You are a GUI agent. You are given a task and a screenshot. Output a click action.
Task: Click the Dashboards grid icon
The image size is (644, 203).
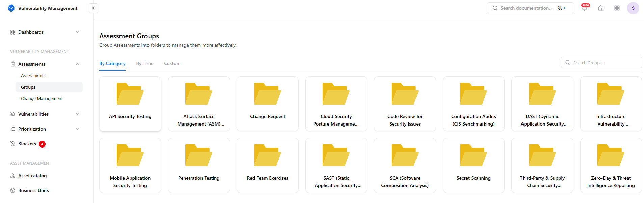point(13,32)
